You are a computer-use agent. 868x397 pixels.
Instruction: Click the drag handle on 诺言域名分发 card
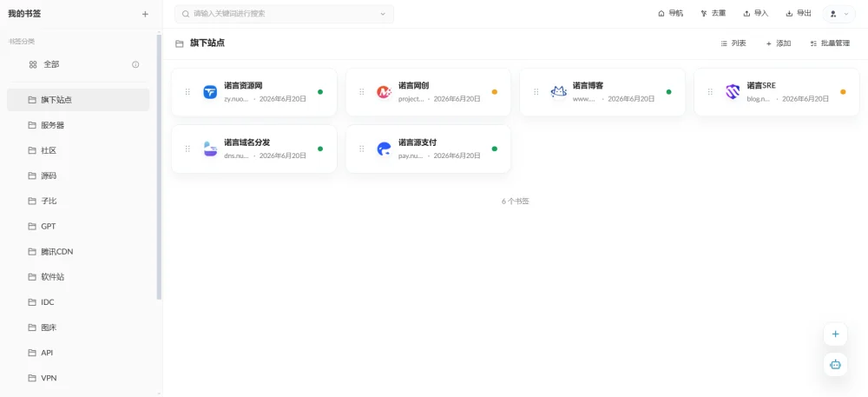pyautogui.click(x=187, y=149)
